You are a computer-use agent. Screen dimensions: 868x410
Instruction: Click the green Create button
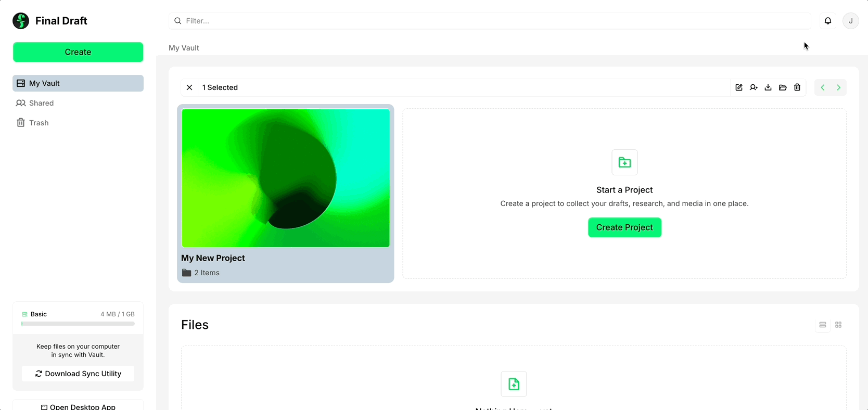(78, 52)
